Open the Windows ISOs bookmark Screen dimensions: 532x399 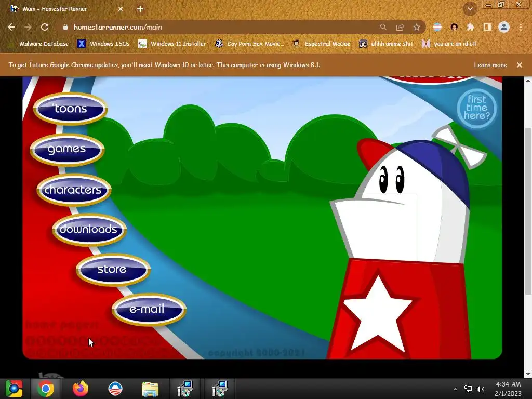pyautogui.click(x=103, y=44)
